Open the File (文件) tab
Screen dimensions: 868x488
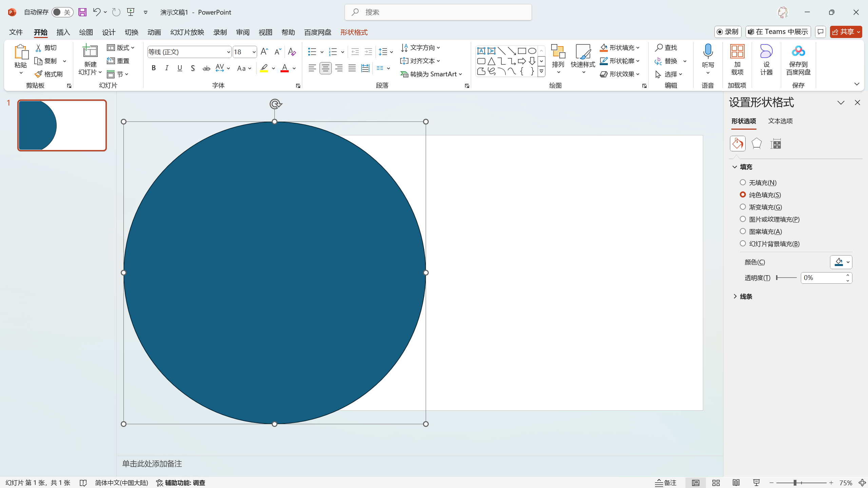(x=16, y=32)
